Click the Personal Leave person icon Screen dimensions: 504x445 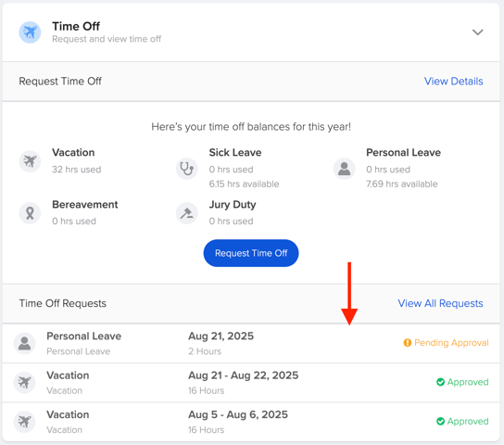344,169
